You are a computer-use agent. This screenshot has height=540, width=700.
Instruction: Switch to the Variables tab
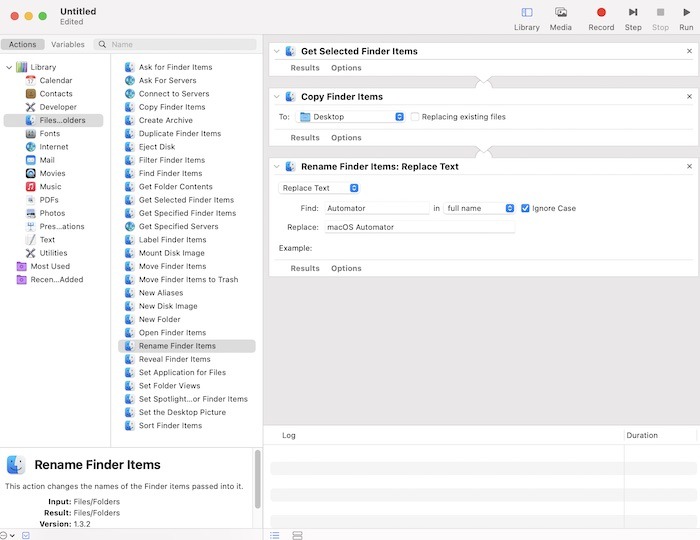pyautogui.click(x=68, y=44)
